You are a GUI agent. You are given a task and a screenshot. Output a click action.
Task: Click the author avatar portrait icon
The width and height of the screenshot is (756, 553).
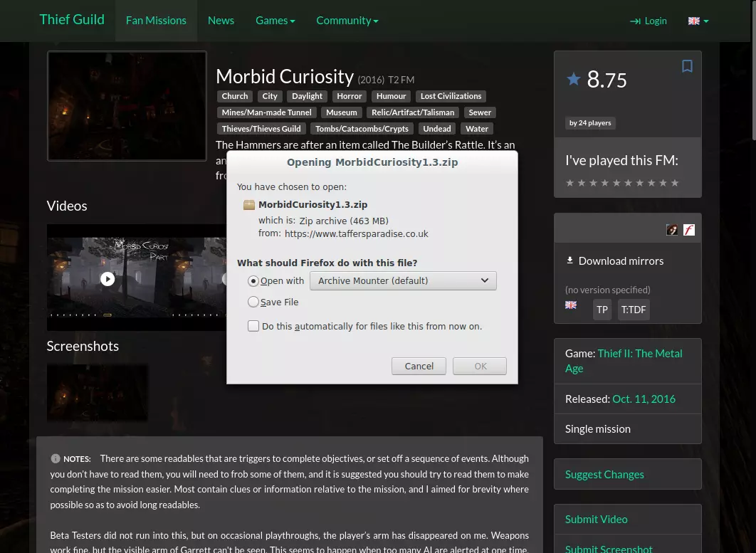[672, 230]
